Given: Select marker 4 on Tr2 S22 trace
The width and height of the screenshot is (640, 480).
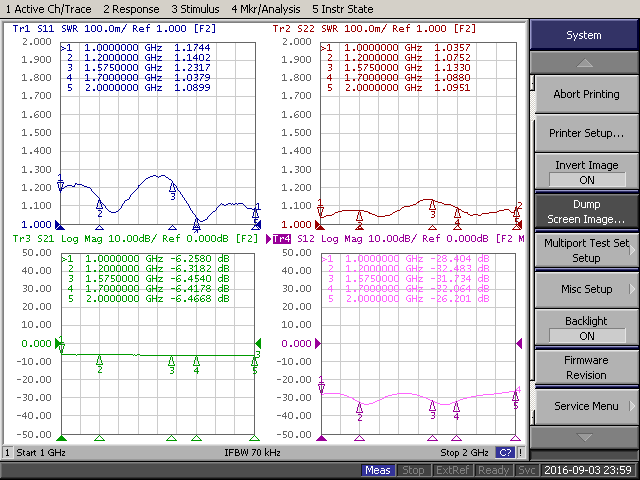Looking at the screenshot, I should tap(457, 217).
